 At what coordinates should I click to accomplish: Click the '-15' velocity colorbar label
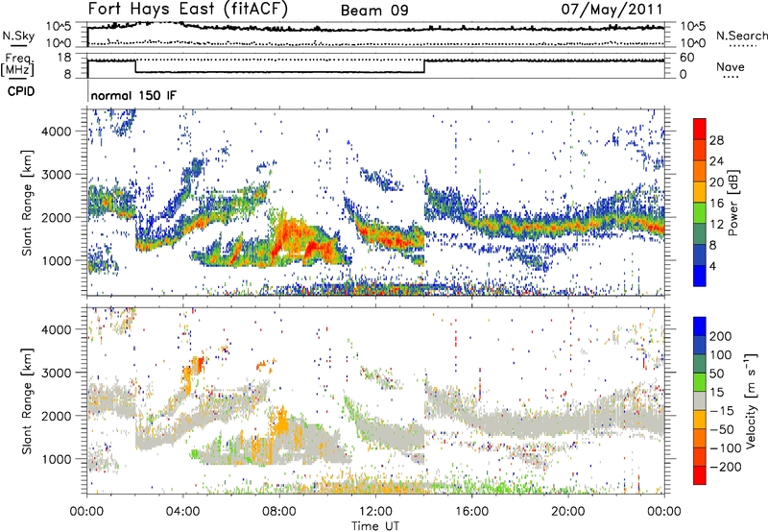tap(722, 411)
